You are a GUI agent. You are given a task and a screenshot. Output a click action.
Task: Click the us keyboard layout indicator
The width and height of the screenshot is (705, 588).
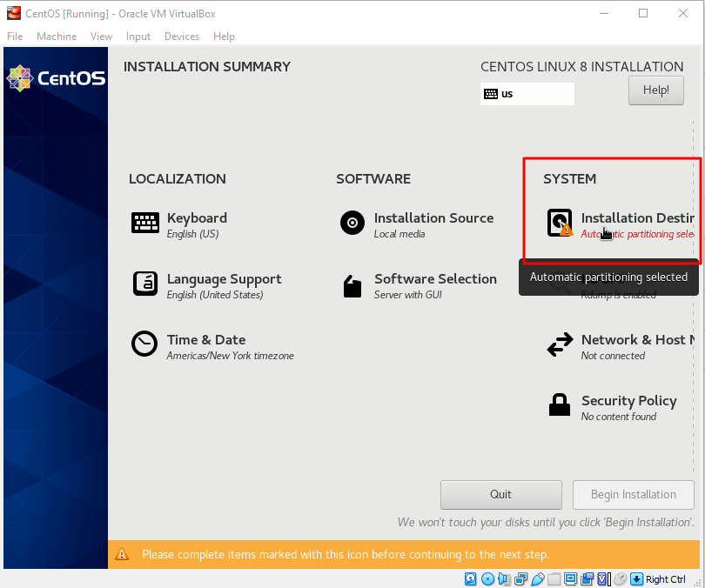point(527,94)
